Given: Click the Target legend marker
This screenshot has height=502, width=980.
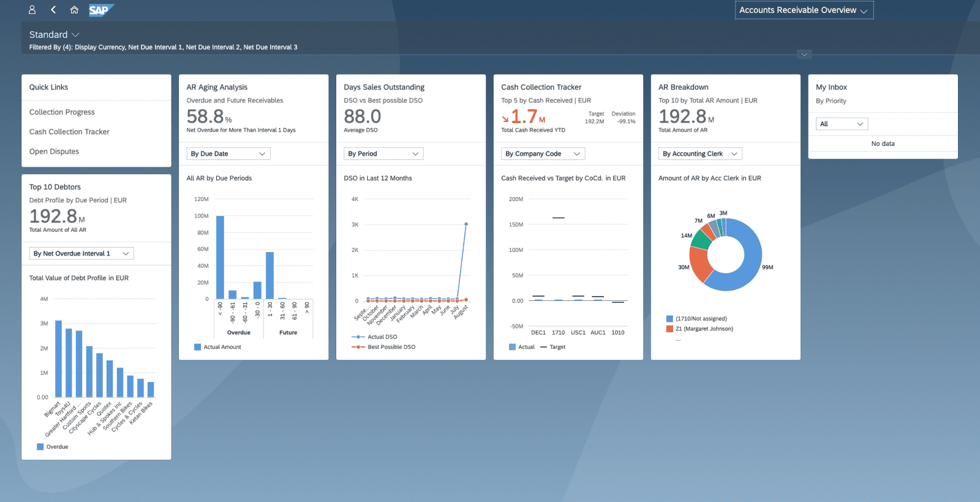Looking at the screenshot, I should click(x=543, y=347).
